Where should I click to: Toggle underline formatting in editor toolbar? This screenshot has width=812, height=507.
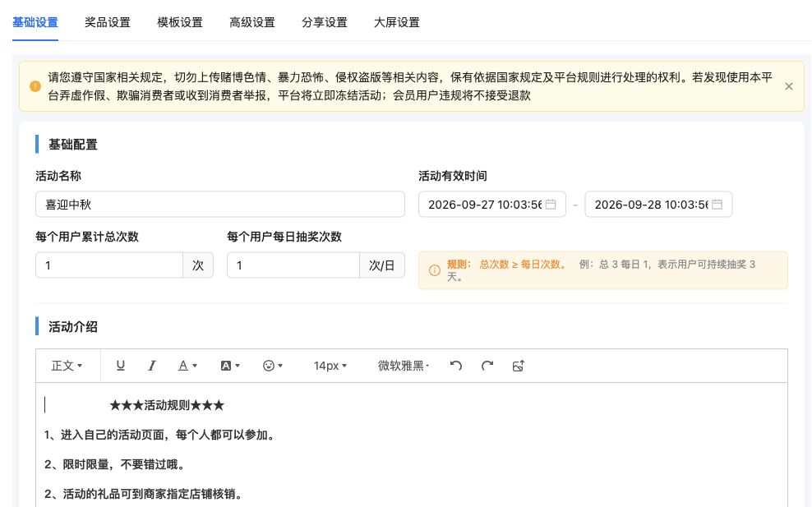(x=120, y=366)
